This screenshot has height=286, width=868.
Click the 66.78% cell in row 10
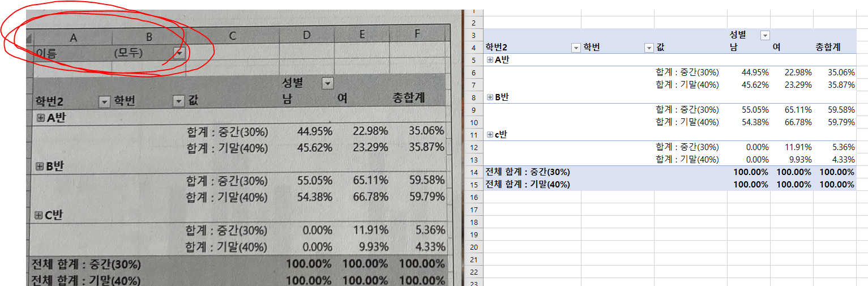793,122
